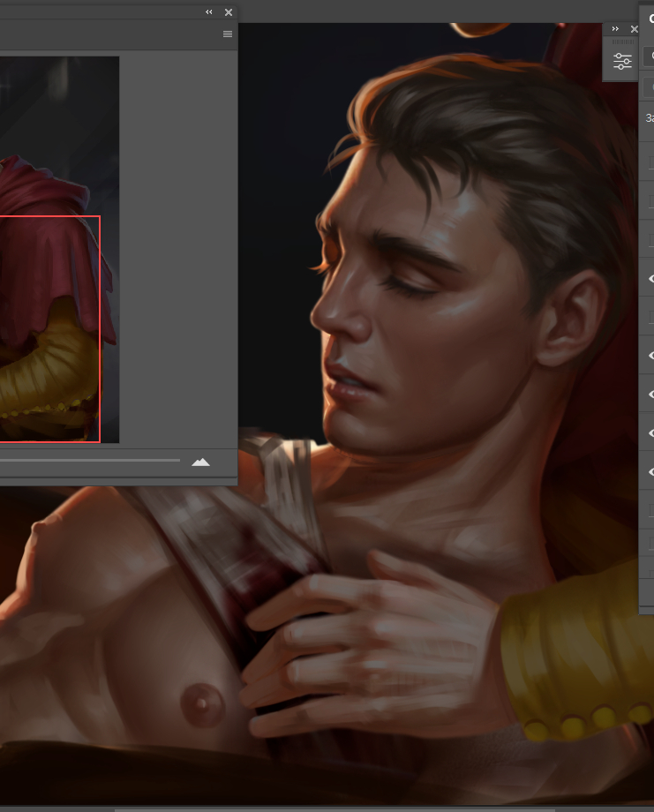Open the panel with sliders icon
Image resolution: width=654 pixels, height=812 pixels.
pos(623,62)
